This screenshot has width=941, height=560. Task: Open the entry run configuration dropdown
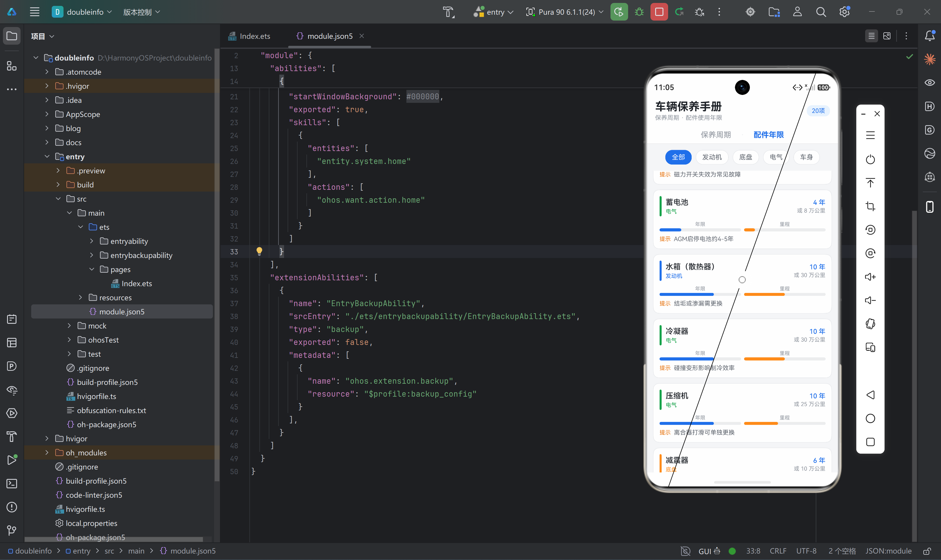(x=493, y=12)
